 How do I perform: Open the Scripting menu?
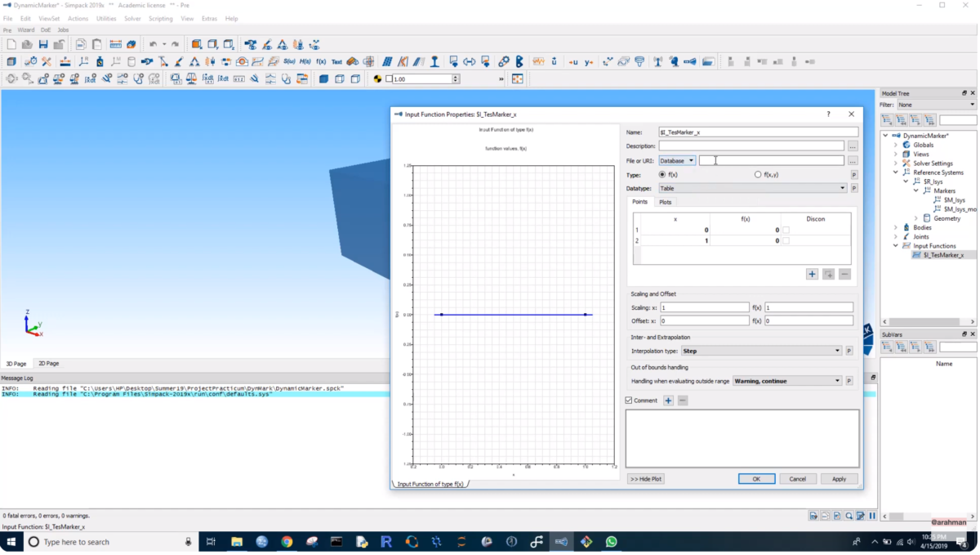[x=160, y=18]
